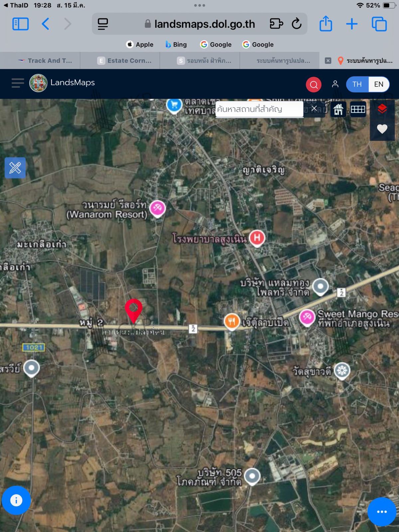Open the red map layers selector
This screenshot has width=399, height=532.
pos(382,108)
